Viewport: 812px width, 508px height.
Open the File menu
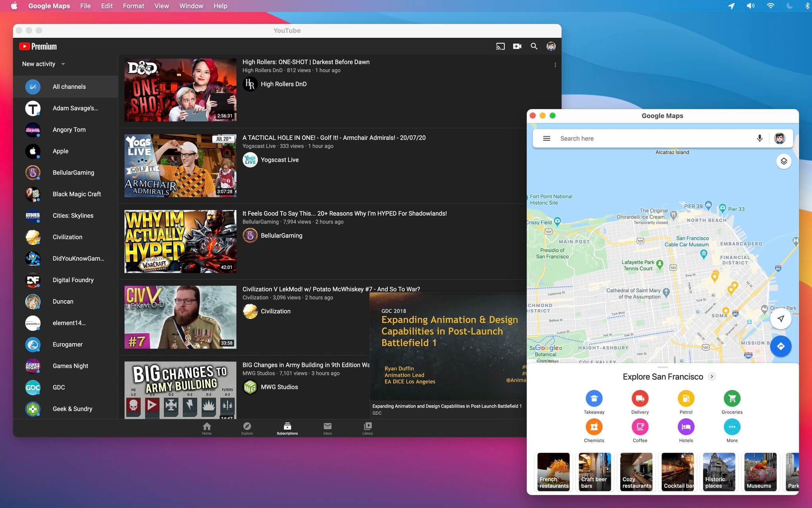[x=85, y=6]
